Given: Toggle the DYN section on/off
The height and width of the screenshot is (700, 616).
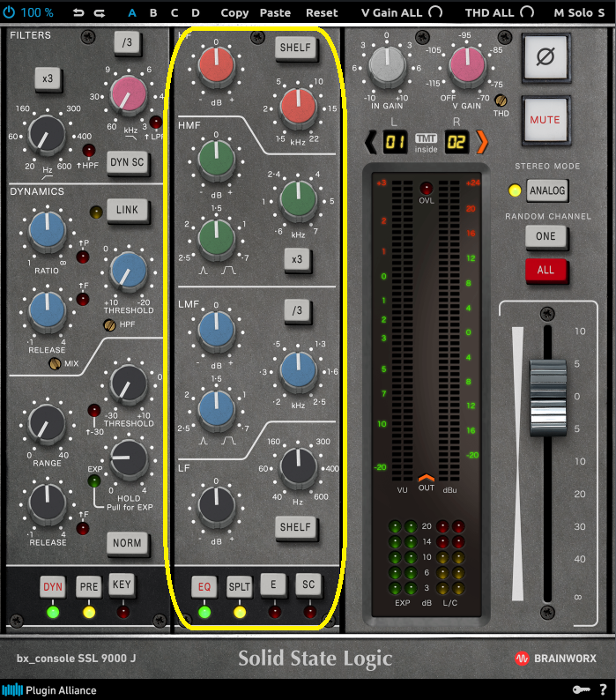Looking at the screenshot, I should (x=53, y=586).
